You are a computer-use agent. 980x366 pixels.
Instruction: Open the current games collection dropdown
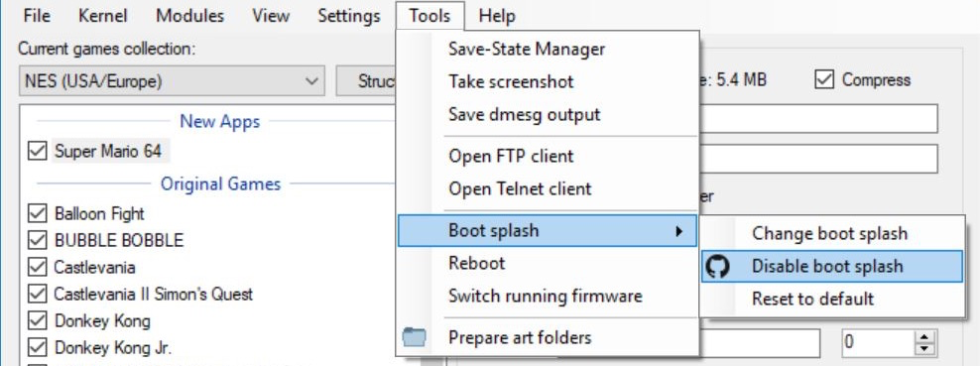coord(172,81)
